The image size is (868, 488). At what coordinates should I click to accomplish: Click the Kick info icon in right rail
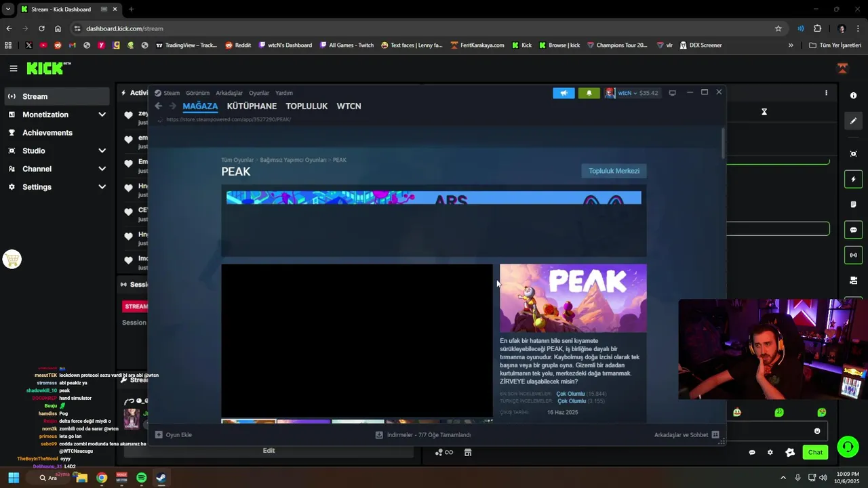coord(853,96)
